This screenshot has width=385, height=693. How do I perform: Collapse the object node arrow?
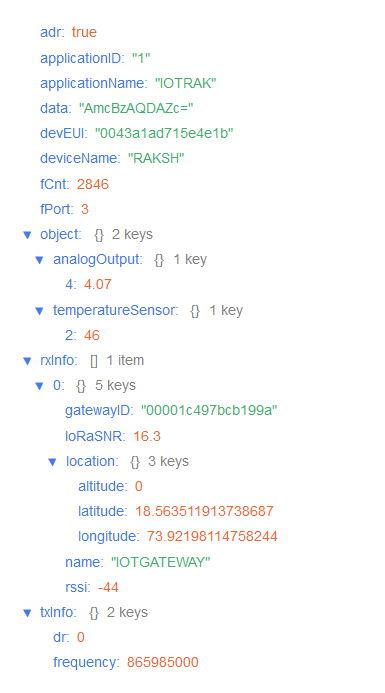(27, 235)
